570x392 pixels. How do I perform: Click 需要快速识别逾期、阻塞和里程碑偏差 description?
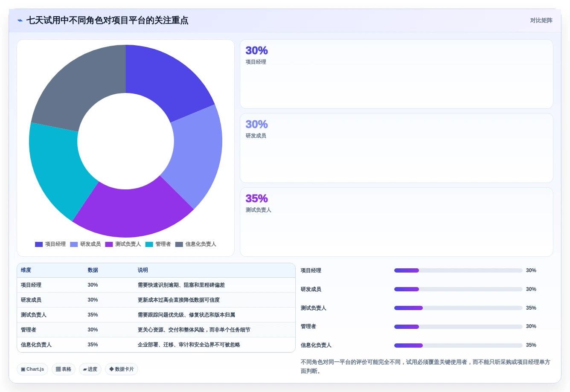[181, 285]
